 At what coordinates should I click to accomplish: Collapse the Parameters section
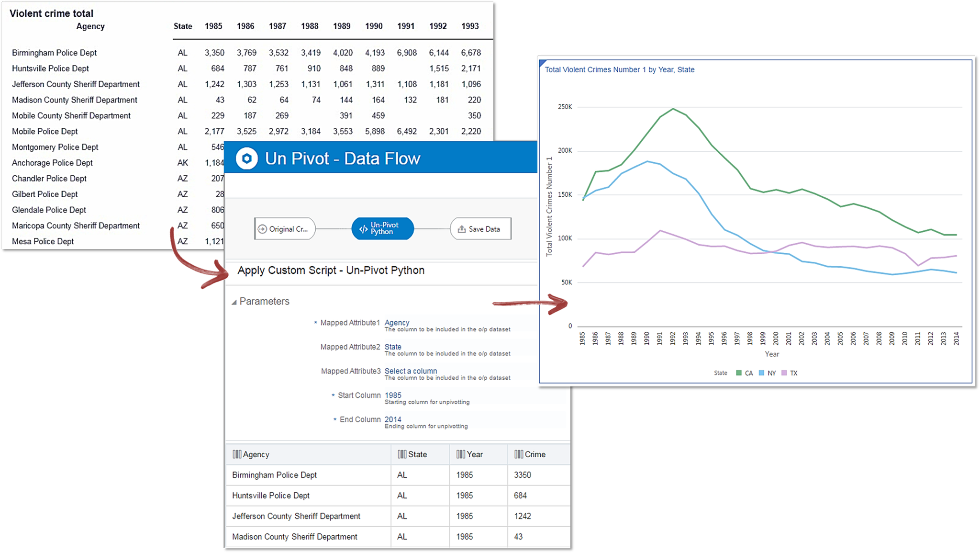234,302
